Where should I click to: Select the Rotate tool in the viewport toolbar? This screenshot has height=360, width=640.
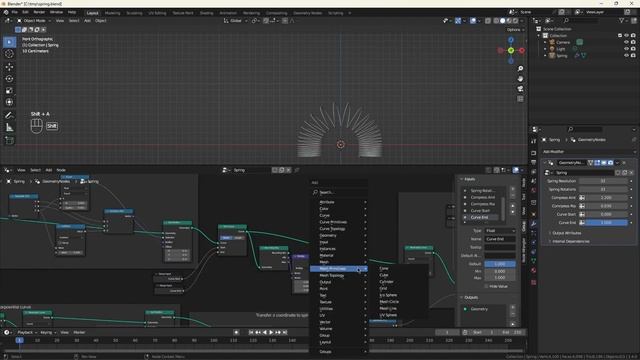click(9, 79)
